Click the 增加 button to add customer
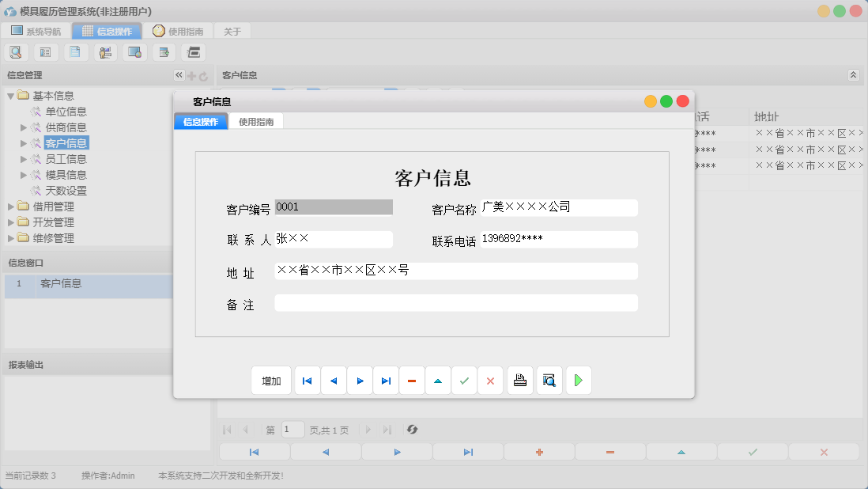The height and width of the screenshot is (489, 868). 271,381
